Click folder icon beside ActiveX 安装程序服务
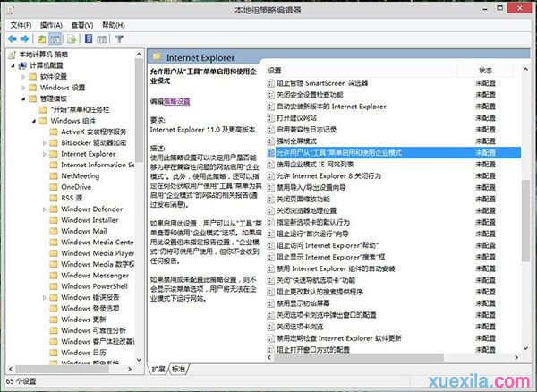The height and width of the screenshot is (392, 537). pyautogui.click(x=54, y=132)
